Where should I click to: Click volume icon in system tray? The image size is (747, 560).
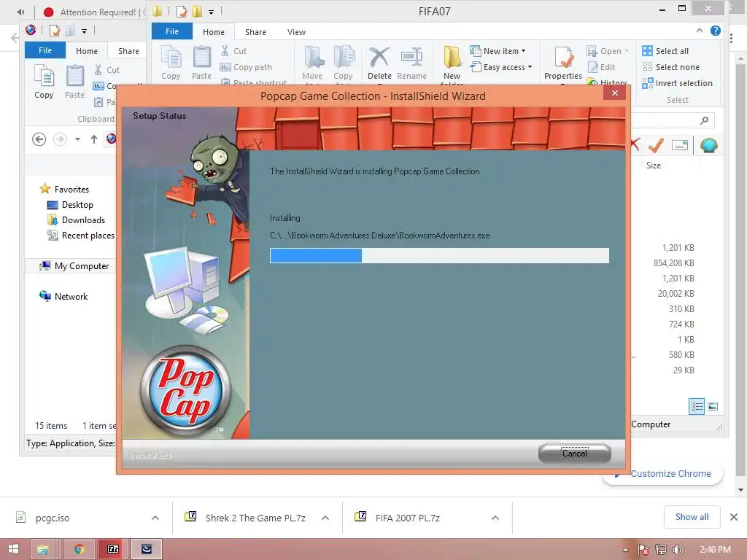tap(678, 550)
